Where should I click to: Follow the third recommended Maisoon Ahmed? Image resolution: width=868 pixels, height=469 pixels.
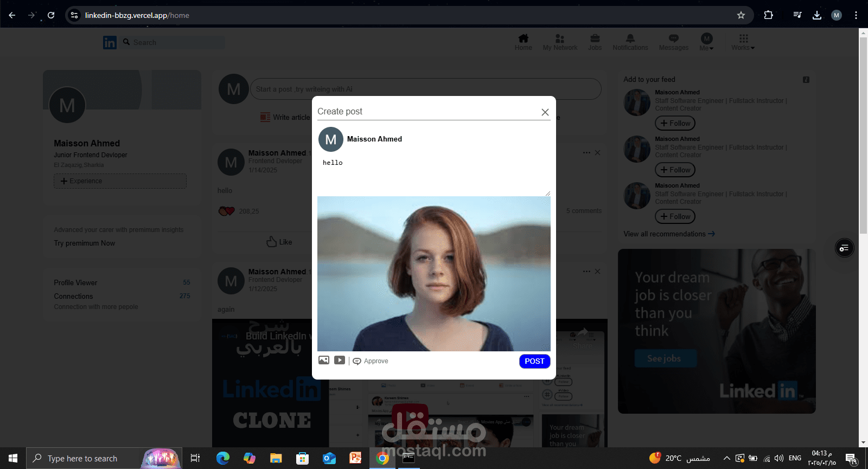click(x=675, y=216)
